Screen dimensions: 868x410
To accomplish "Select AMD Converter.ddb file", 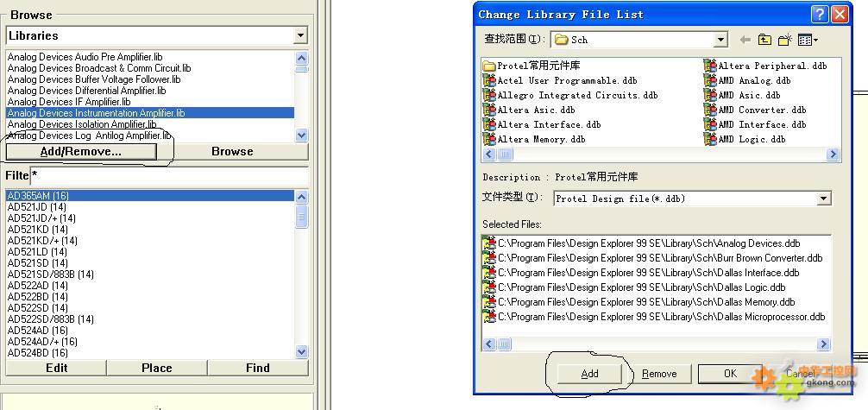I will coord(755,110).
